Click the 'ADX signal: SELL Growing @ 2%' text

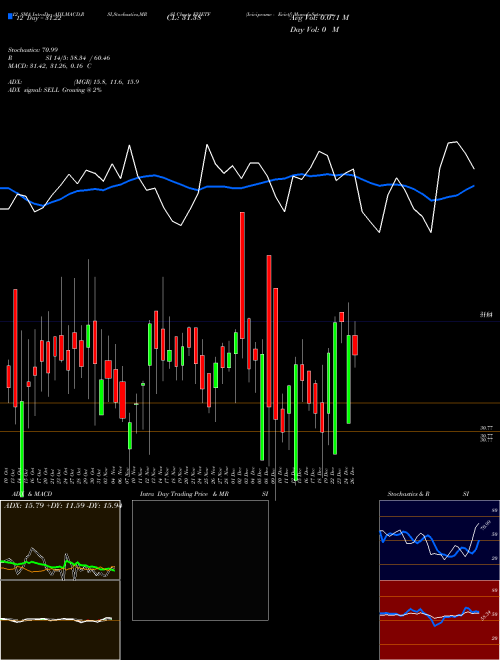pyautogui.click(x=55, y=90)
